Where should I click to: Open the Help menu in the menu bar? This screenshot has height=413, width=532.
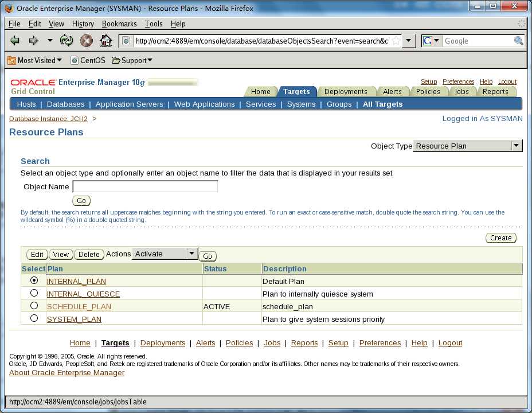coord(178,24)
